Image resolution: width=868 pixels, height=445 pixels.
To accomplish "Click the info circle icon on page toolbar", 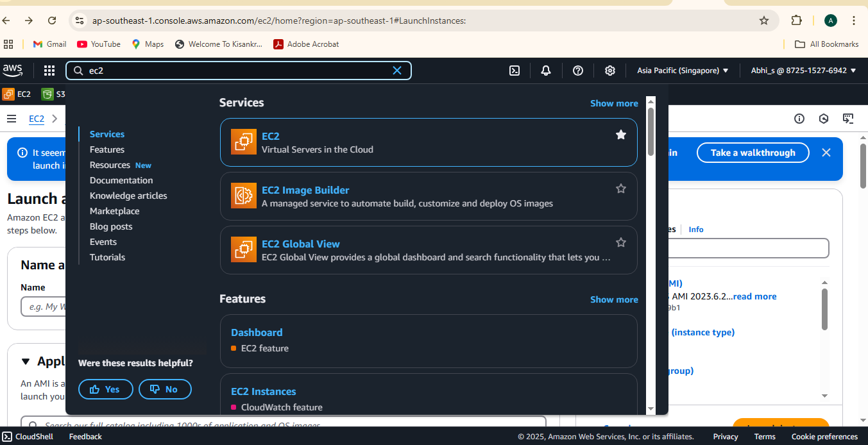I will coord(799,119).
